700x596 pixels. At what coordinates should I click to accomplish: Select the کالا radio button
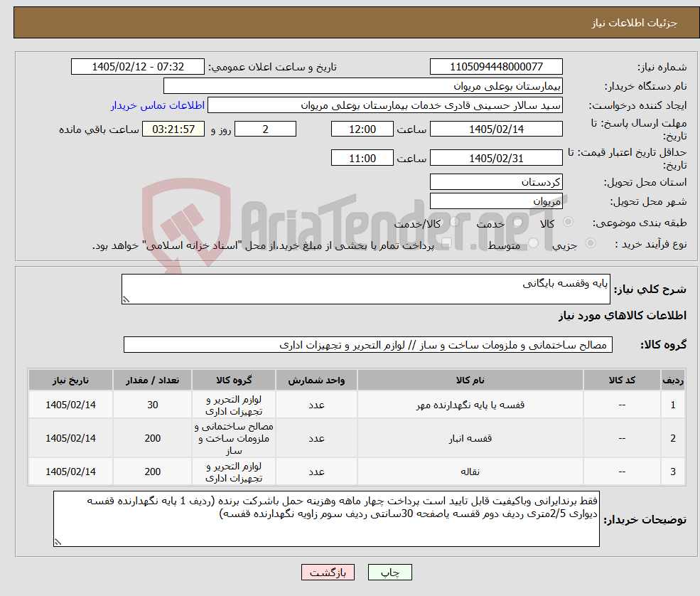point(569,222)
